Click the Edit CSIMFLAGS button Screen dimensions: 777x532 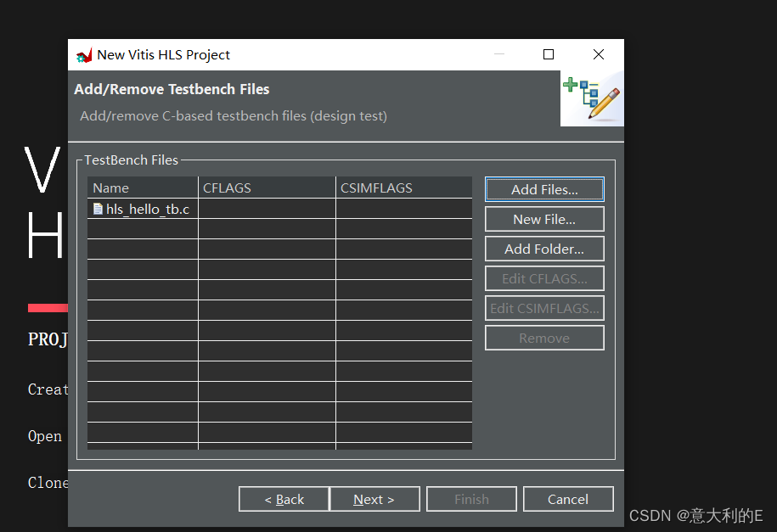(x=544, y=308)
